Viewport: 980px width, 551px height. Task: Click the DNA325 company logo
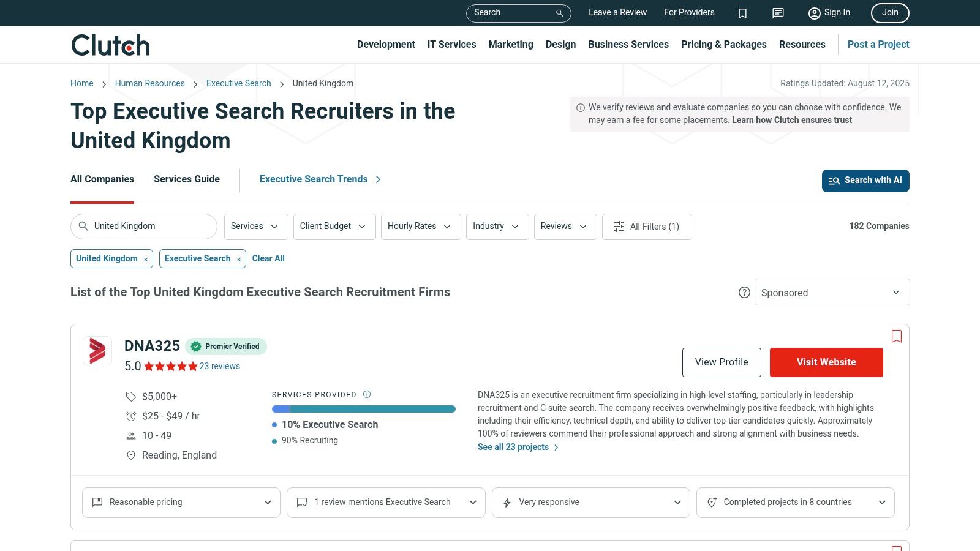(x=97, y=351)
